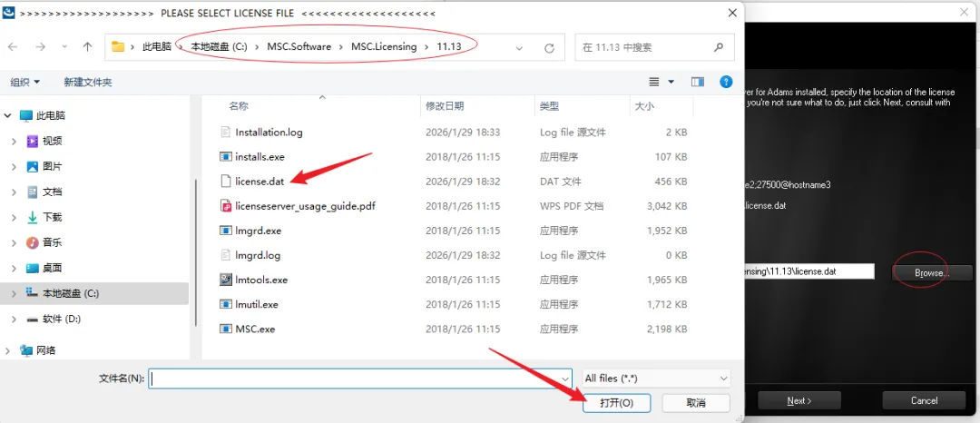The width and height of the screenshot is (980, 423).
Task: Select 视频 folder in sidebar
Action: pos(52,142)
